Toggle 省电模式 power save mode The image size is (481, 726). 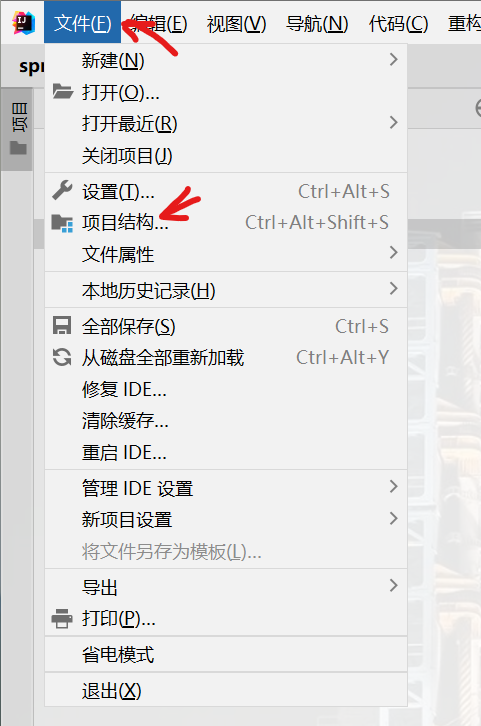click(226, 654)
